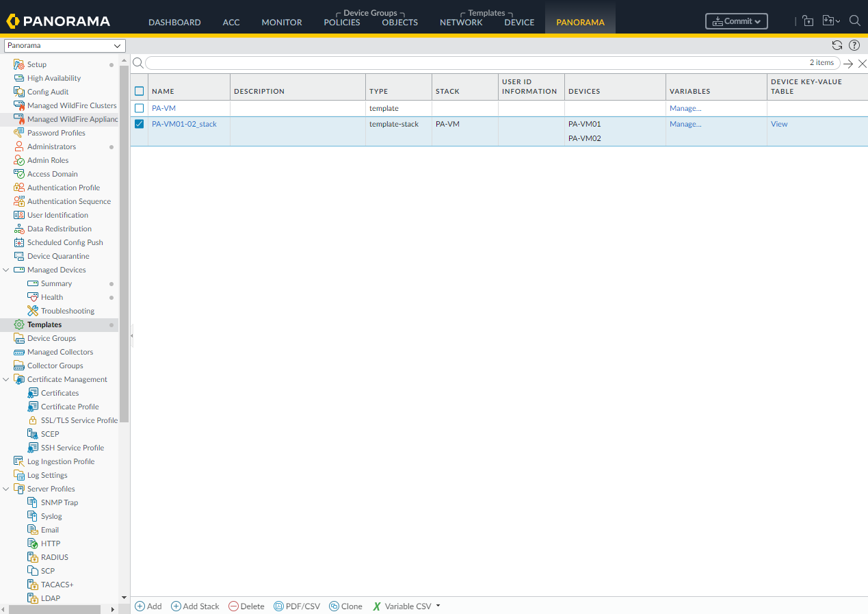
Task: Click the search magnifier in the header
Action: (854, 21)
